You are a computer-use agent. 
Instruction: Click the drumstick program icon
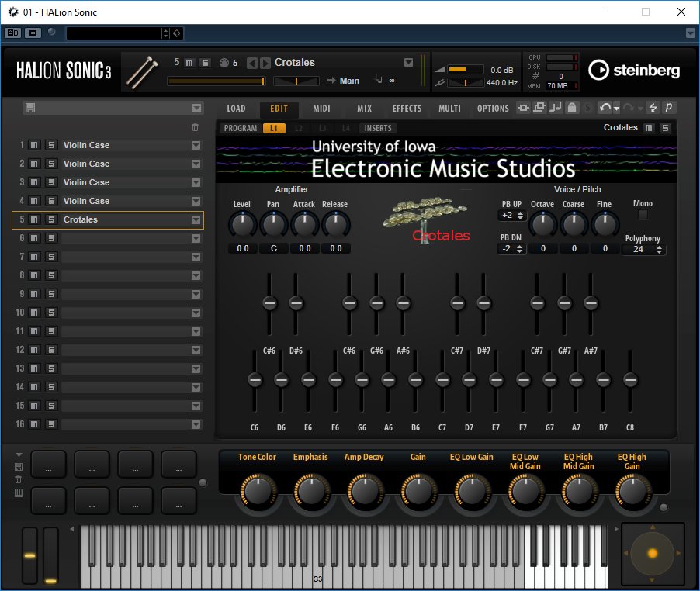(142, 72)
